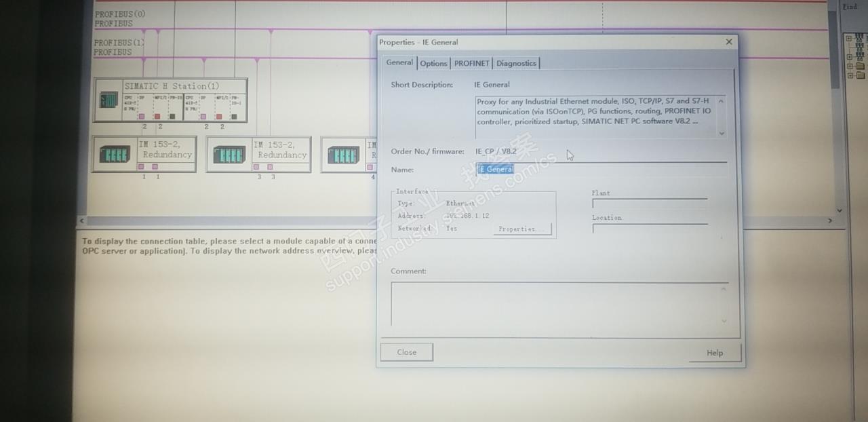The width and height of the screenshot is (868, 422).
Task: Expand the upper folder node in the catalog tree
Action: point(849,66)
